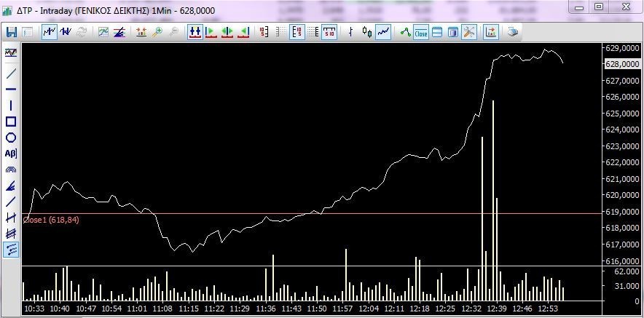Click the print chart icon

(513, 32)
